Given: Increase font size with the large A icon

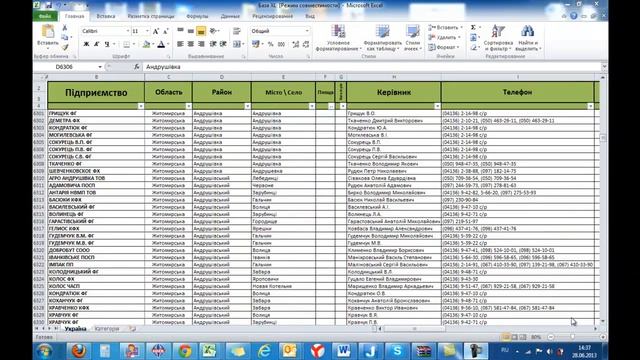Looking at the screenshot, I should point(156,31).
